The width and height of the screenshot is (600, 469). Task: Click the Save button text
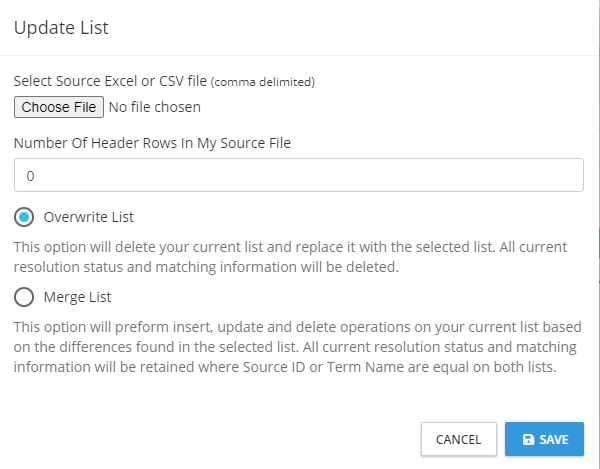[x=554, y=439]
